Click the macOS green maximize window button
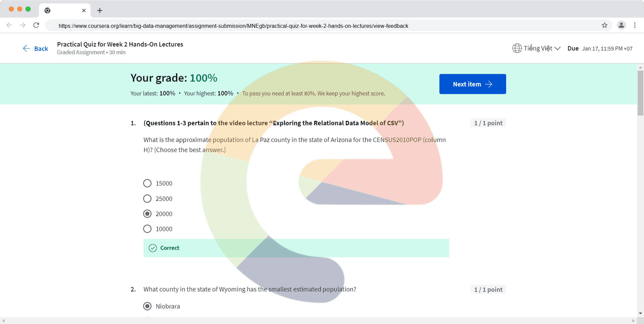Viewport: 644px width, 324px height. click(28, 9)
